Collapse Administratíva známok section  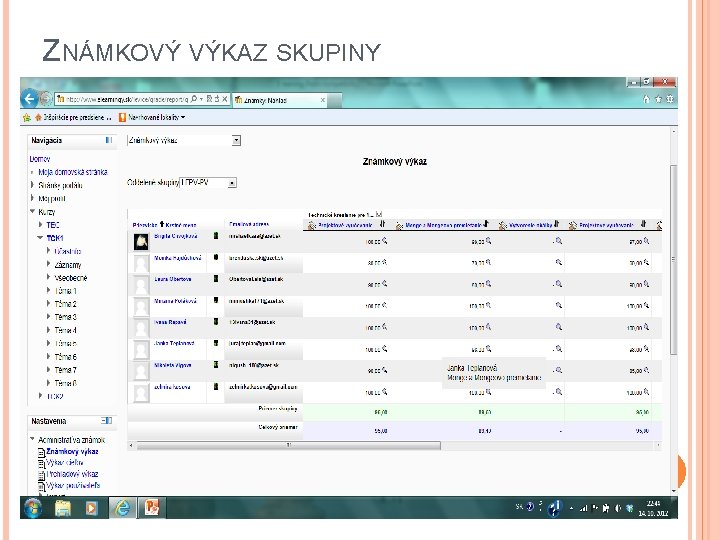coord(32,439)
